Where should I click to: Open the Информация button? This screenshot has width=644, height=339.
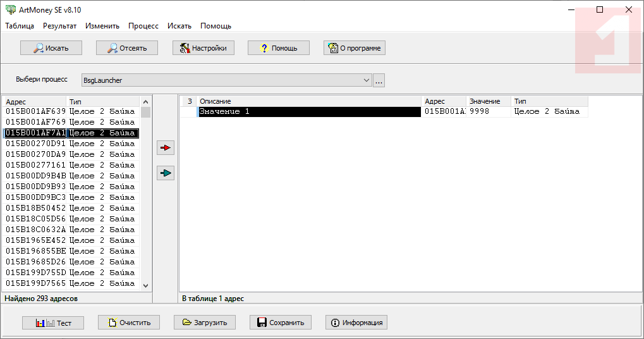coord(356,323)
